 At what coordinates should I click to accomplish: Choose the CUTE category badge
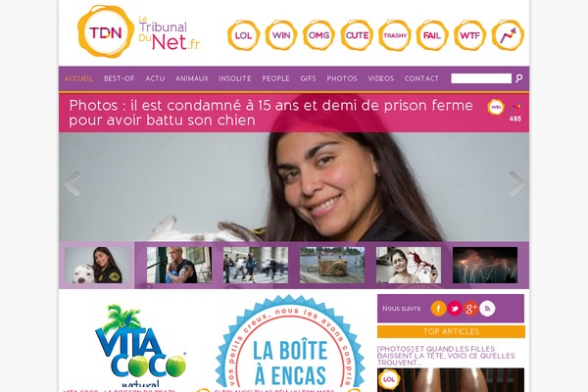(357, 35)
